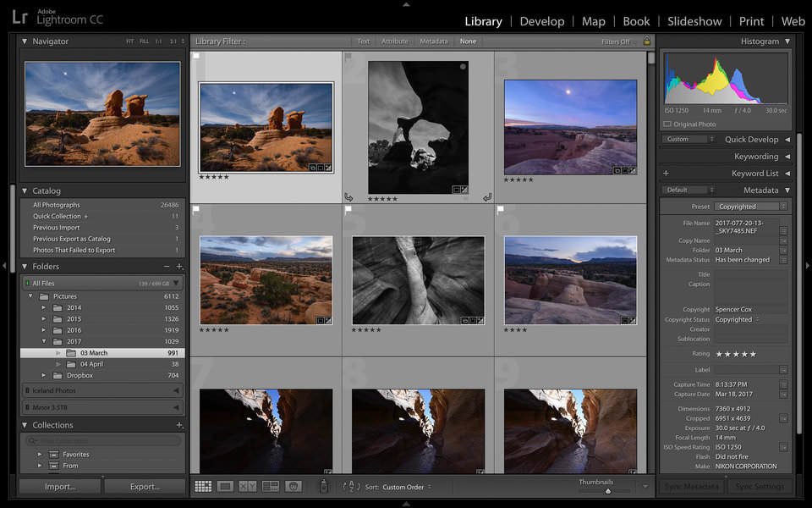Screen dimensions: 812x508
Task: Open Compare view (X|Y)
Action: point(248,486)
